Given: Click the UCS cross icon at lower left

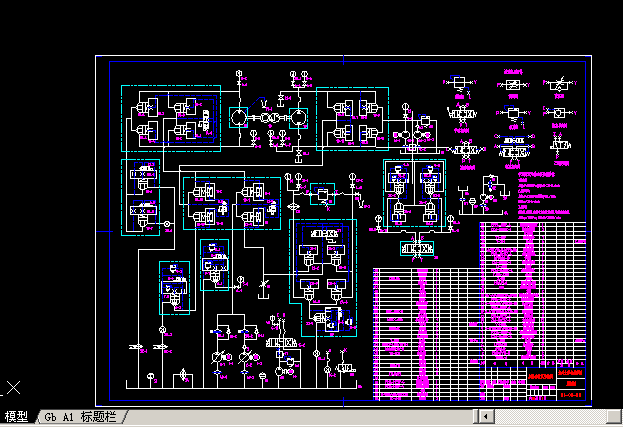Looking at the screenshot, I should (13, 388).
